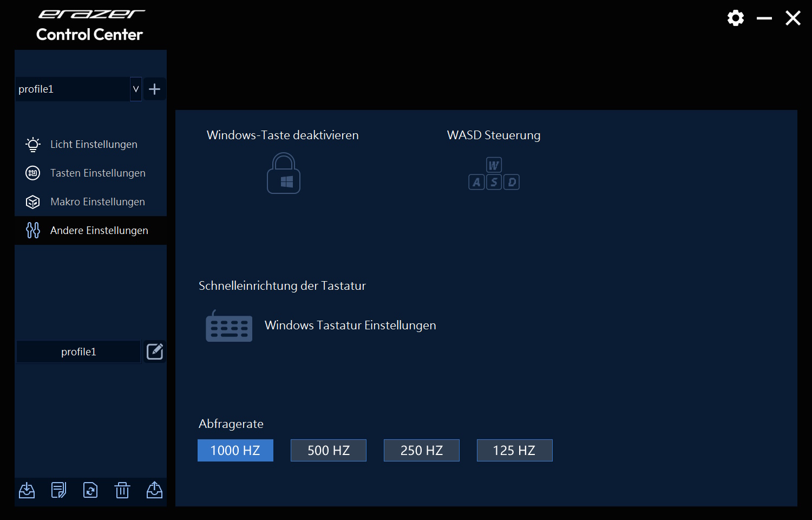
Task: Click the delete profile trash icon
Action: (122, 490)
